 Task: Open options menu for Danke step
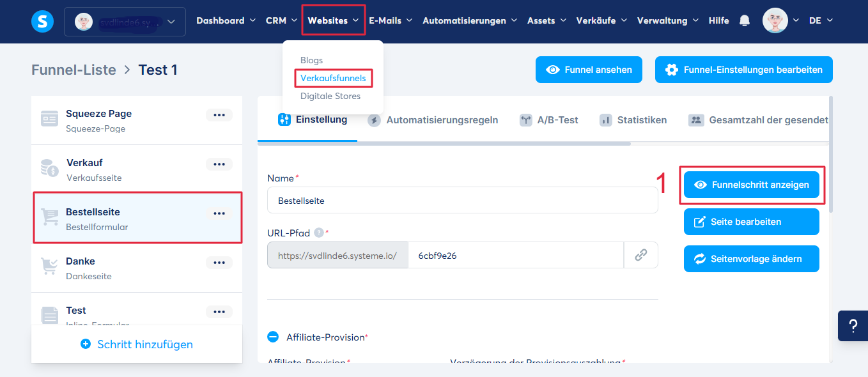[x=219, y=263]
